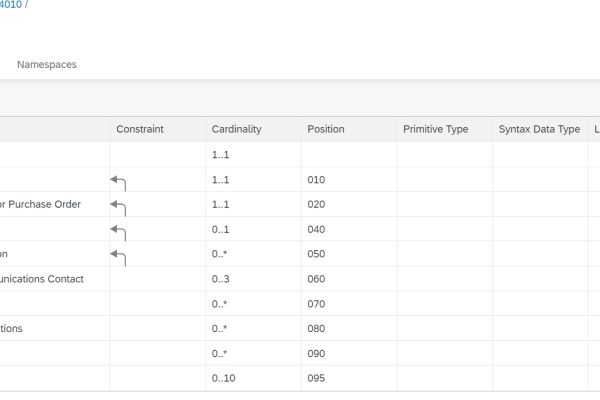Image resolution: width=600 pixels, height=400 pixels.
Task: Select the position 095 cell
Action: (317, 378)
